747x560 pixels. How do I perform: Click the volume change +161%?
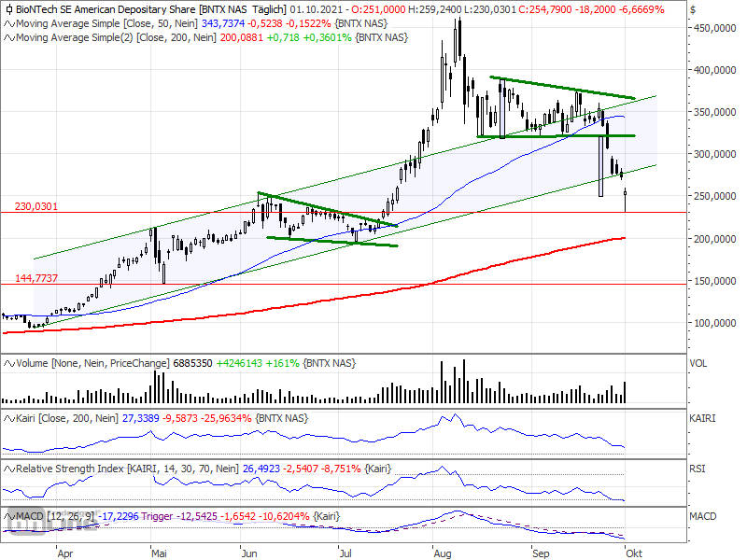282,363
